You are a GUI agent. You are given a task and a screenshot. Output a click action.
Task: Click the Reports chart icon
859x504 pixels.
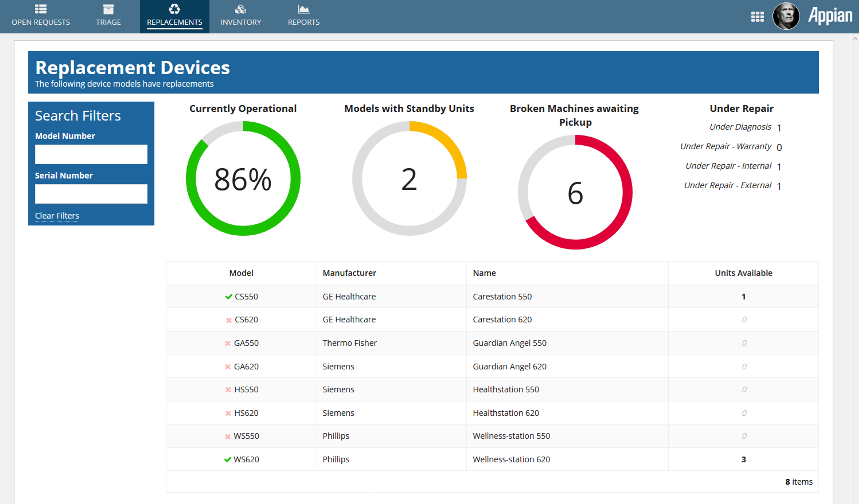point(303,9)
